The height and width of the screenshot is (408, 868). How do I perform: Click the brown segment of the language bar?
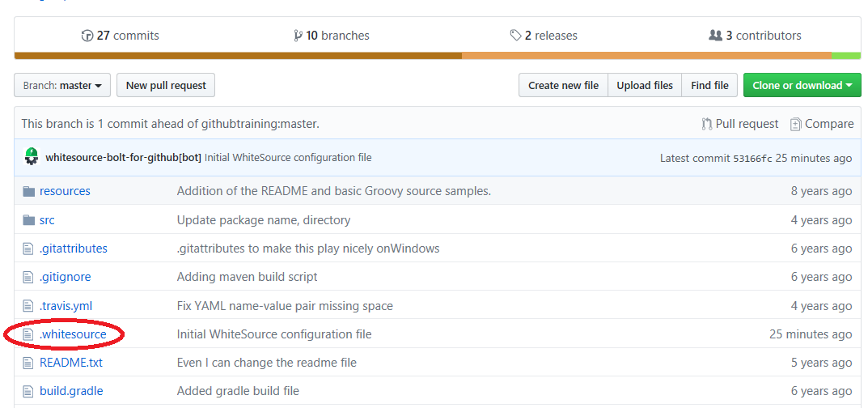coord(238,56)
